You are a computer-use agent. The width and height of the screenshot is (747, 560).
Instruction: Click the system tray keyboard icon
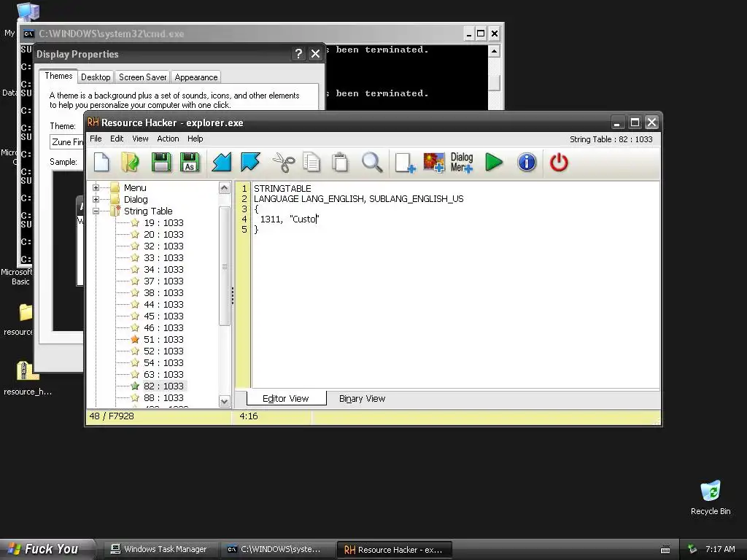665,550
